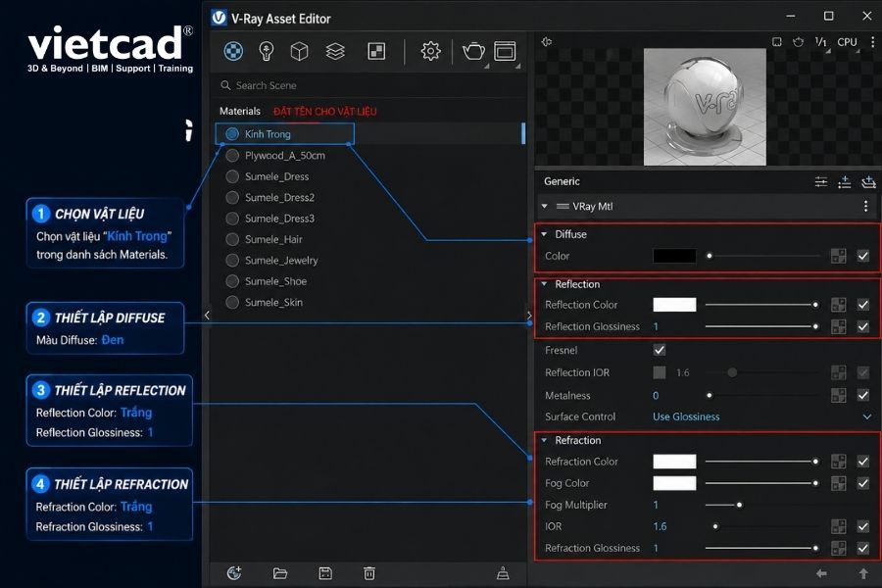Screen dimensions: 882x588
Task: Toggle Reflection Glossiness texture checkbox
Action: pyautogui.click(x=862, y=326)
